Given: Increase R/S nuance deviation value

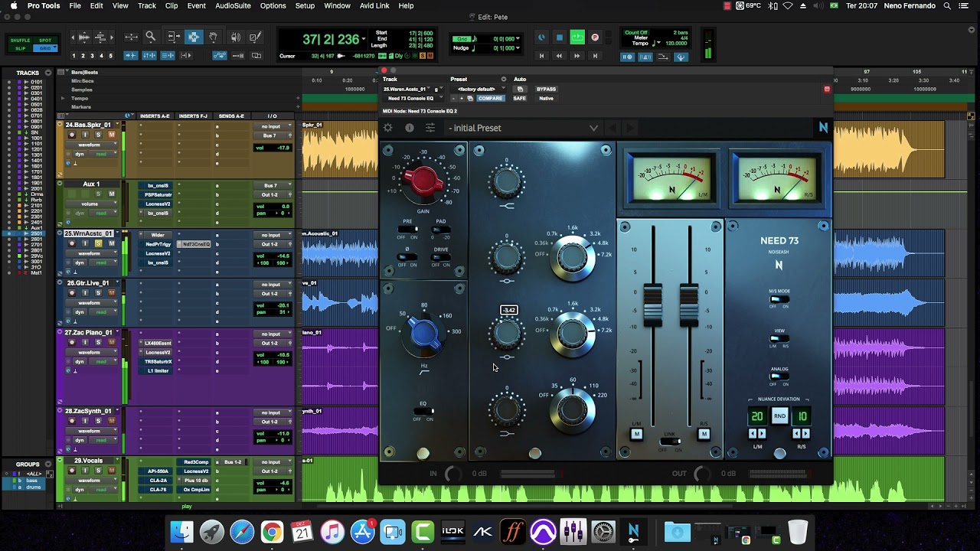Looking at the screenshot, I should (x=806, y=434).
